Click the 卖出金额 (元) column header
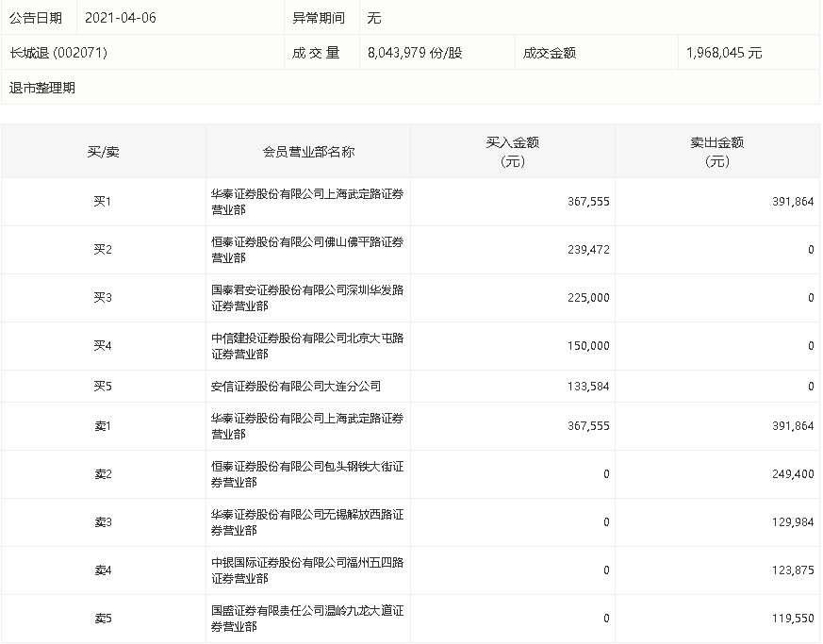Image resolution: width=823 pixels, height=644 pixels. [717, 152]
